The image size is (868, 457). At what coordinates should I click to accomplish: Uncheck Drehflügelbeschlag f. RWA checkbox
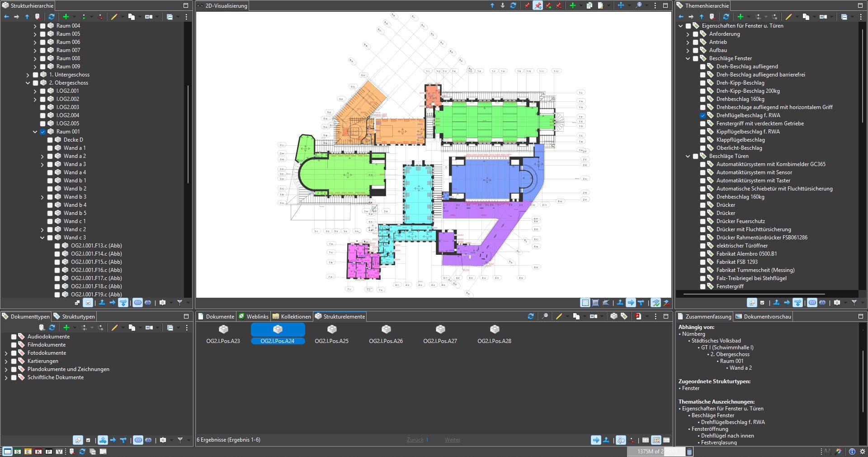pos(703,115)
